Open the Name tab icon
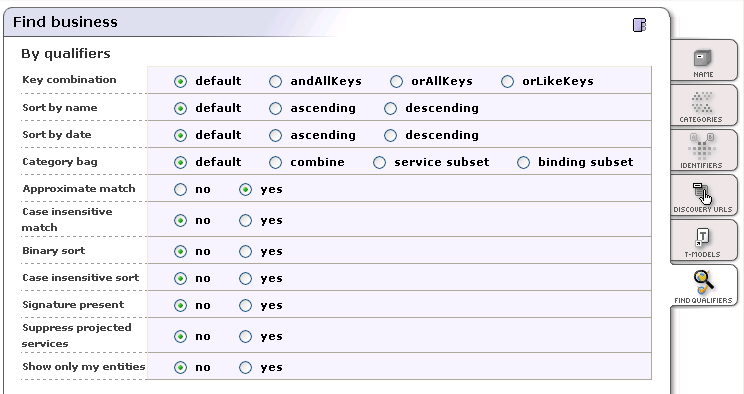The width and height of the screenshot is (744, 394). tap(703, 58)
